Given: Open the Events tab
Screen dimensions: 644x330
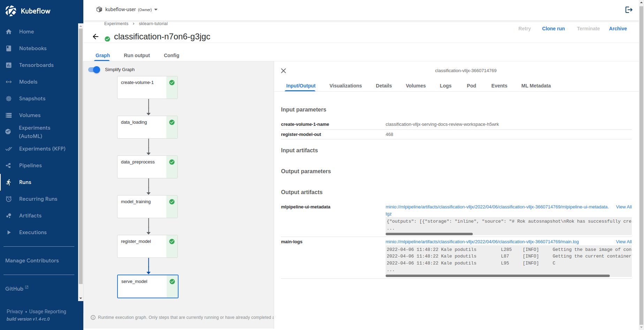Looking at the screenshot, I should coord(499,86).
